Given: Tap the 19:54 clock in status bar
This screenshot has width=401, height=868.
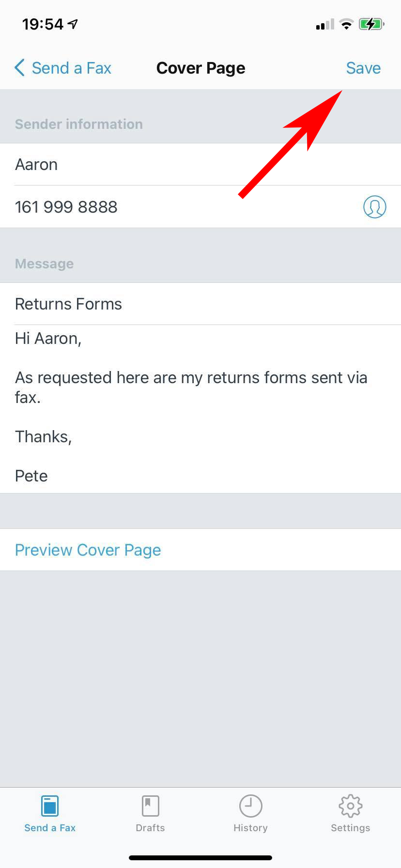Looking at the screenshot, I should pos(43,24).
